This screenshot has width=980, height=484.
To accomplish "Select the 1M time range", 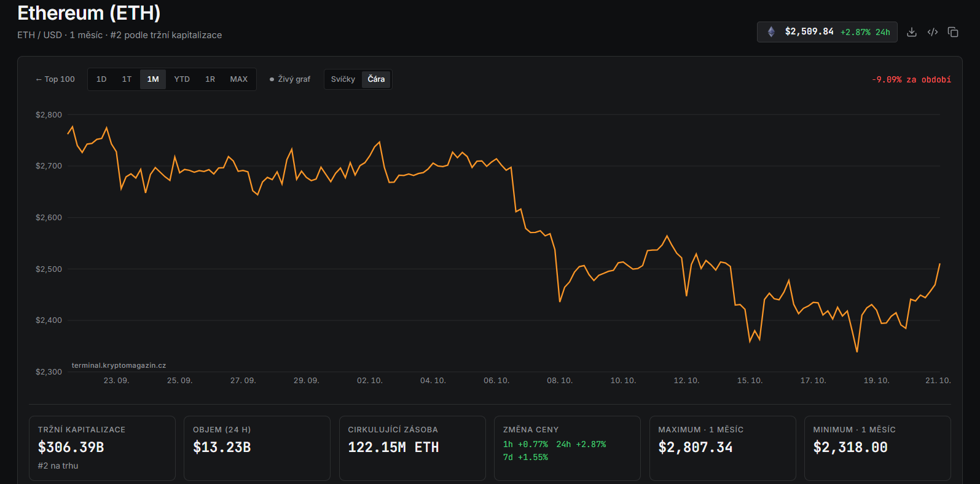I will [153, 79].
